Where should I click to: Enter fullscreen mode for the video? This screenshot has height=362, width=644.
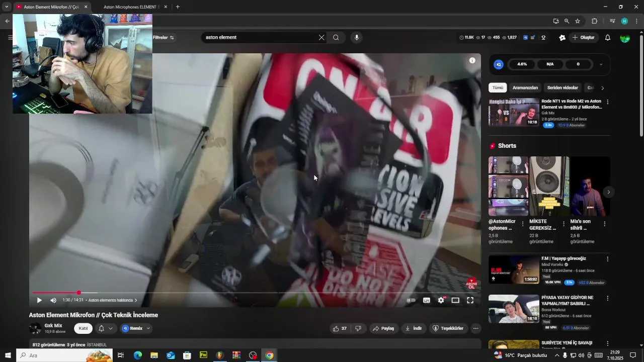coord(470,300)
